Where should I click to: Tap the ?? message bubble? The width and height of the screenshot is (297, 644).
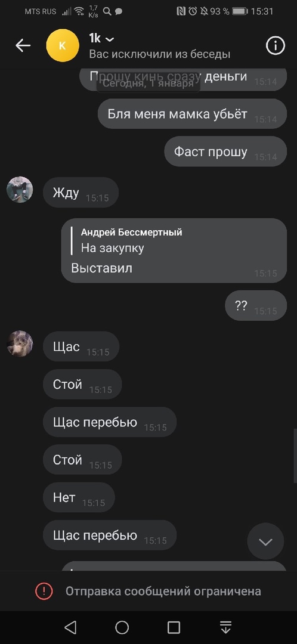click(256, 305)
